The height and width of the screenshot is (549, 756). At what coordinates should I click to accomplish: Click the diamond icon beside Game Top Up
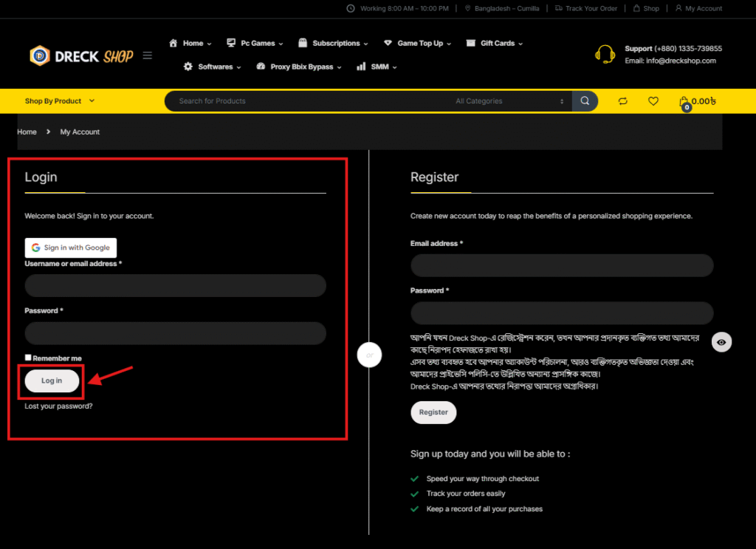pos(388,43)
